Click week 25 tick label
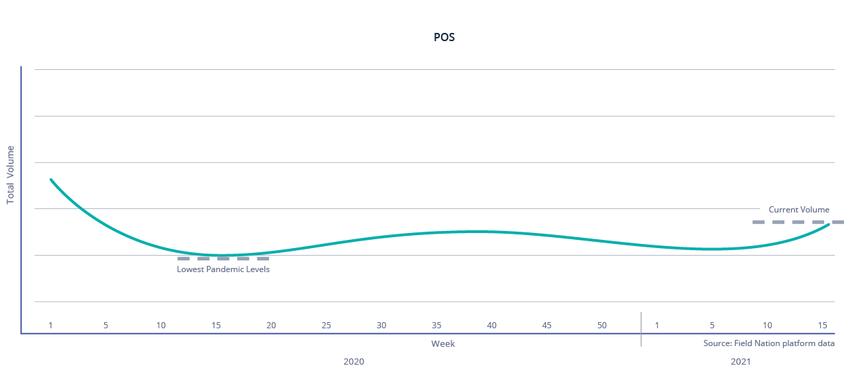868x379 pixels. pos(326,325)
